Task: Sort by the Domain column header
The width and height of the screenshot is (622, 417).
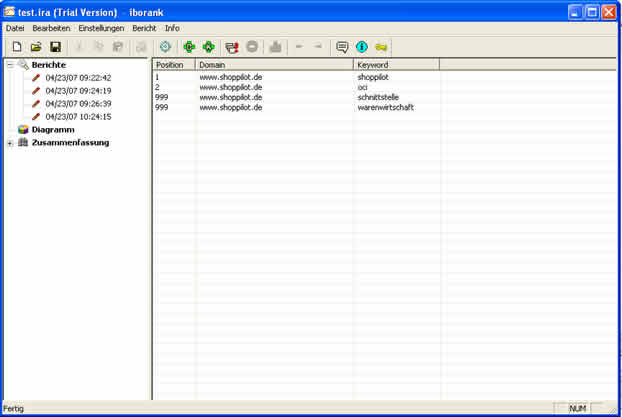Action: point(274,65)
